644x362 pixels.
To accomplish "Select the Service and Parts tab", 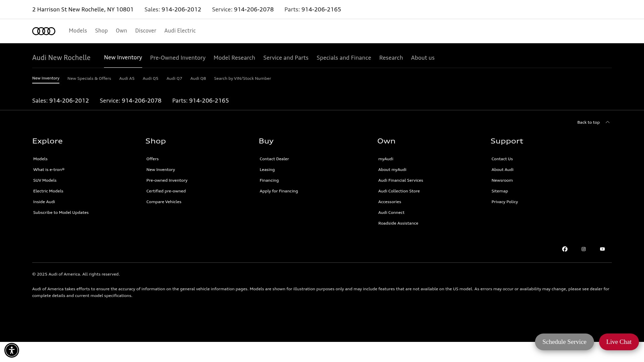I will [x=286, y=58].
